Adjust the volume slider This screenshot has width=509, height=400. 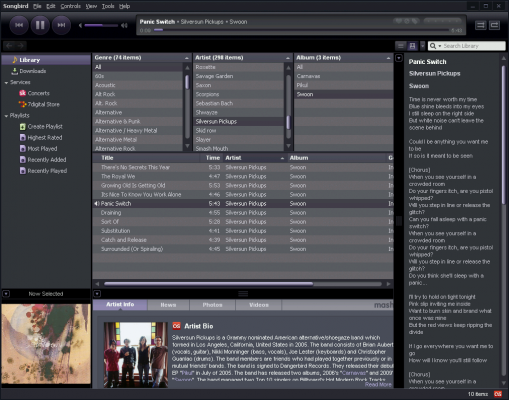101,25
